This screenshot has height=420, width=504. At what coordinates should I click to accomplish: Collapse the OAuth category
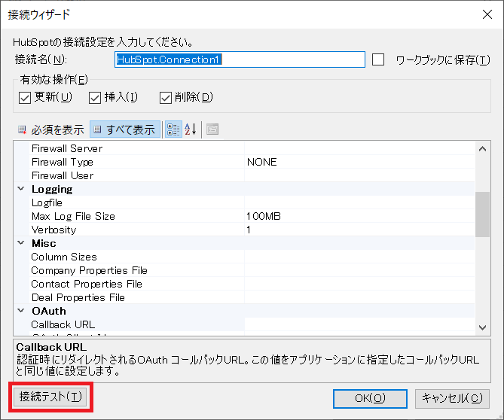21,311
